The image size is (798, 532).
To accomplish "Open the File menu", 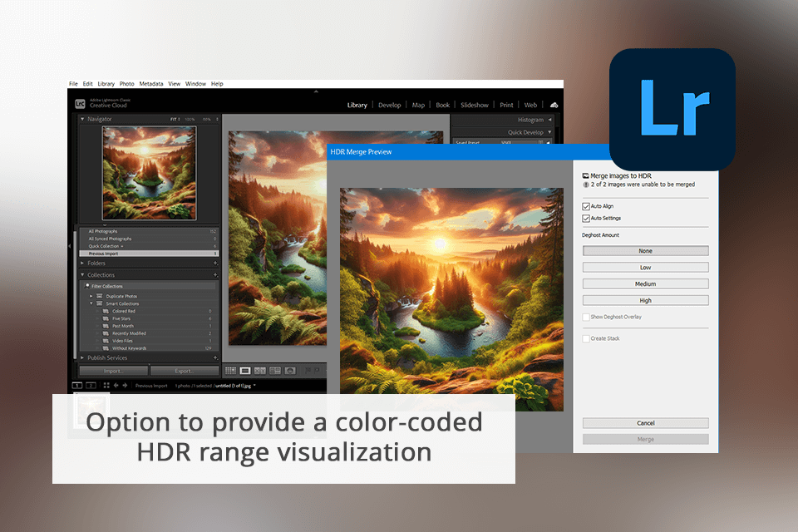I will (x=73, y=84).
